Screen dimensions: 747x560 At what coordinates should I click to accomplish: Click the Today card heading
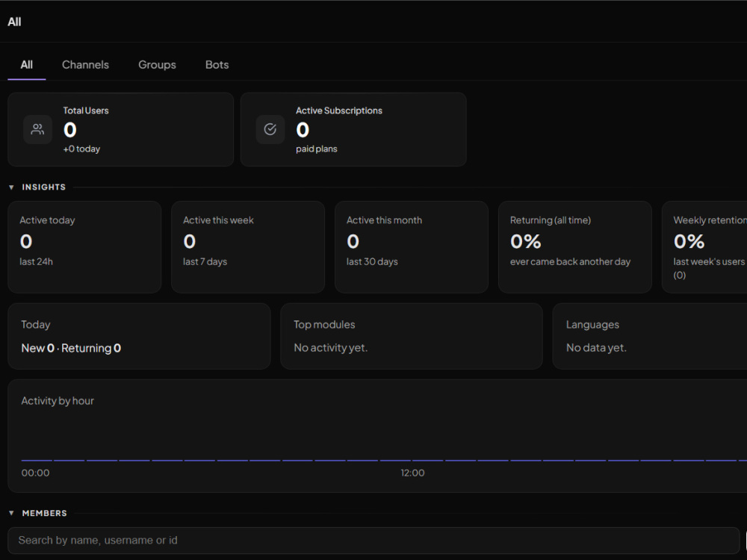click(x=36, y=325)
